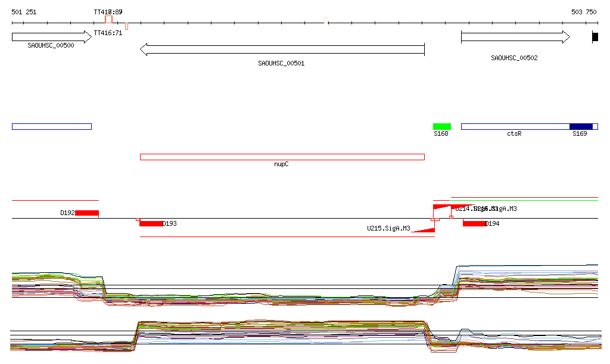Image resolution: width=610 pixels, height=364 pixels.
Task: Click the D193 red block
Action: (x=151, y=223)
